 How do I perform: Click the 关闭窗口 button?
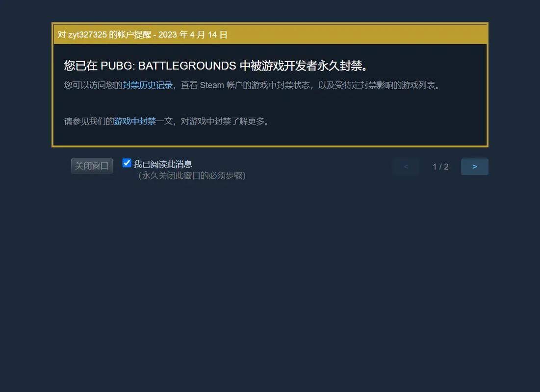[x=92, y=166]
